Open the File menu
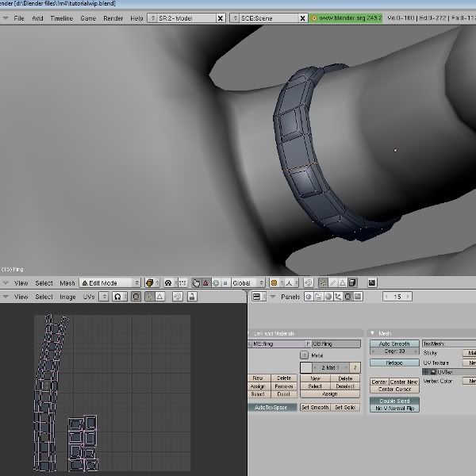476x476 pixels. [19, 18]
